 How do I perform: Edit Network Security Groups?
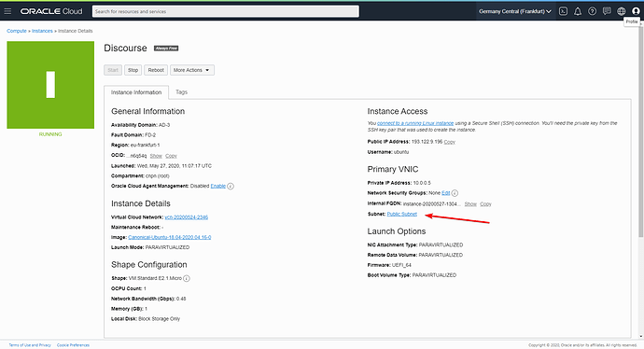445,193
